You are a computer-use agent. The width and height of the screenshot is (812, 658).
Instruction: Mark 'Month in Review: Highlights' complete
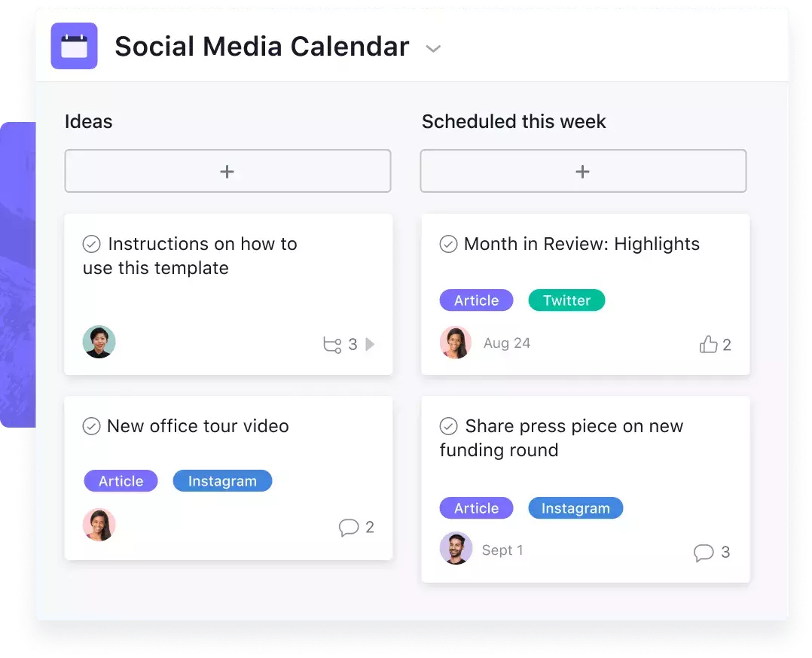[x=448, y=244]
